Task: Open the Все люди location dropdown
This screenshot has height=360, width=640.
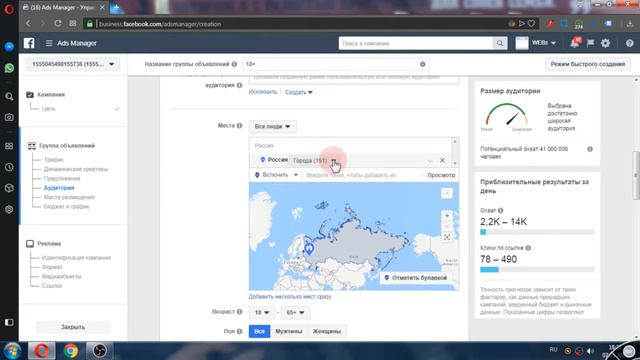Action: [x=272, y=127]
